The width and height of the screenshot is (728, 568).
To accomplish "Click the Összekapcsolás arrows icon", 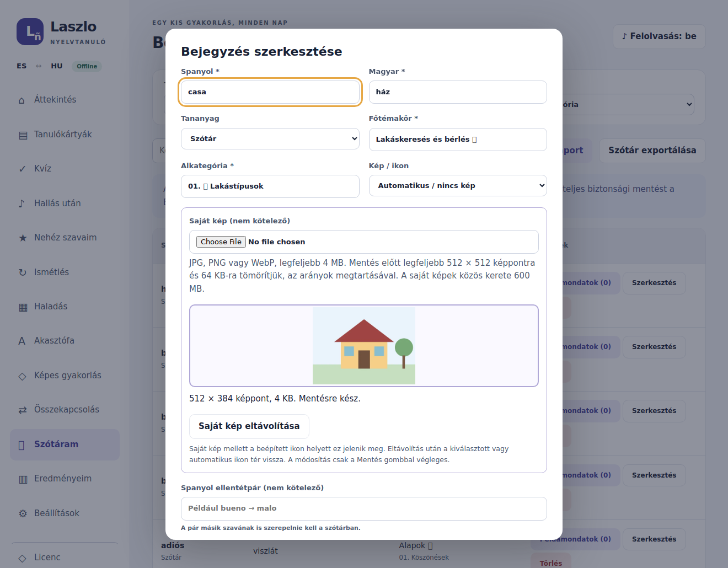I will pyautogui.click(x=23, y=410).
